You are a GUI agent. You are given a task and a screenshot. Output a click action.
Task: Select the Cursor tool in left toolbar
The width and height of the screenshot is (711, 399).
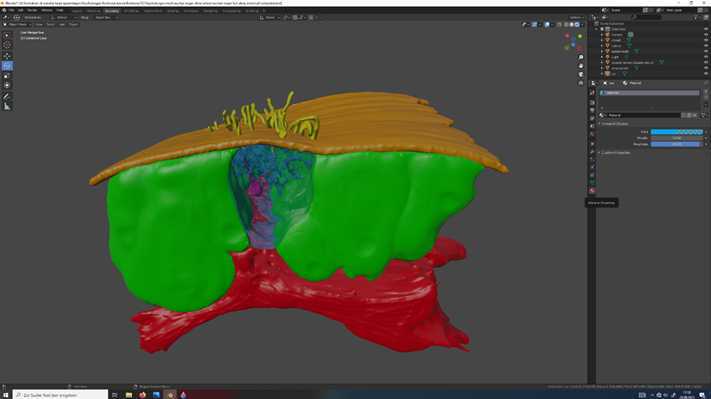click(x=7, y=45)
